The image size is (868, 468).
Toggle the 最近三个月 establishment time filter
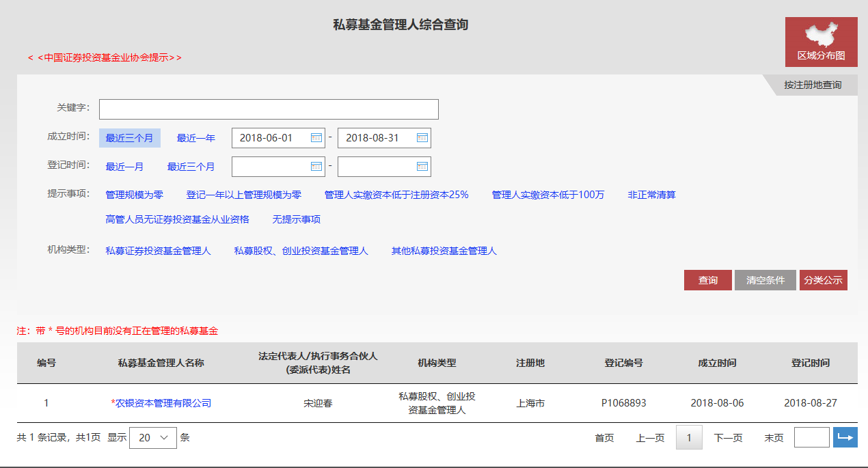tap(129, 138)
